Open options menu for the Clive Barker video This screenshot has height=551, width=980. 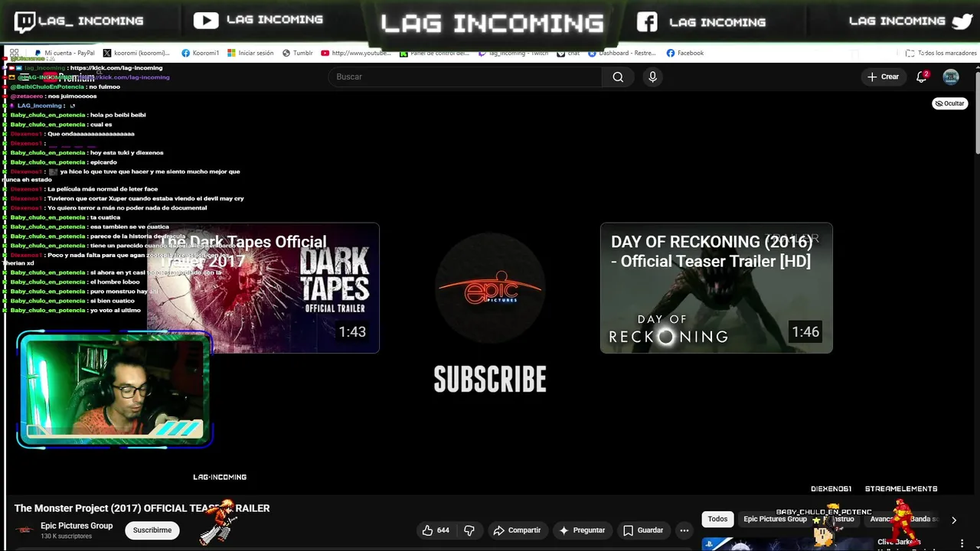pyautogui.click(x=962, y=543)
